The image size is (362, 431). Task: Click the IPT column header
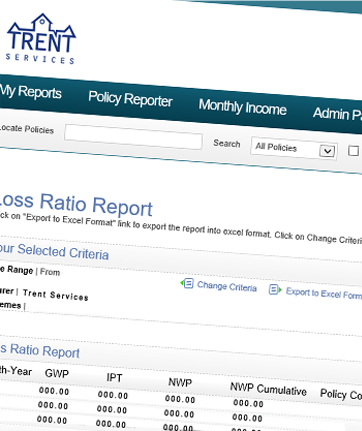click(114, 378)
